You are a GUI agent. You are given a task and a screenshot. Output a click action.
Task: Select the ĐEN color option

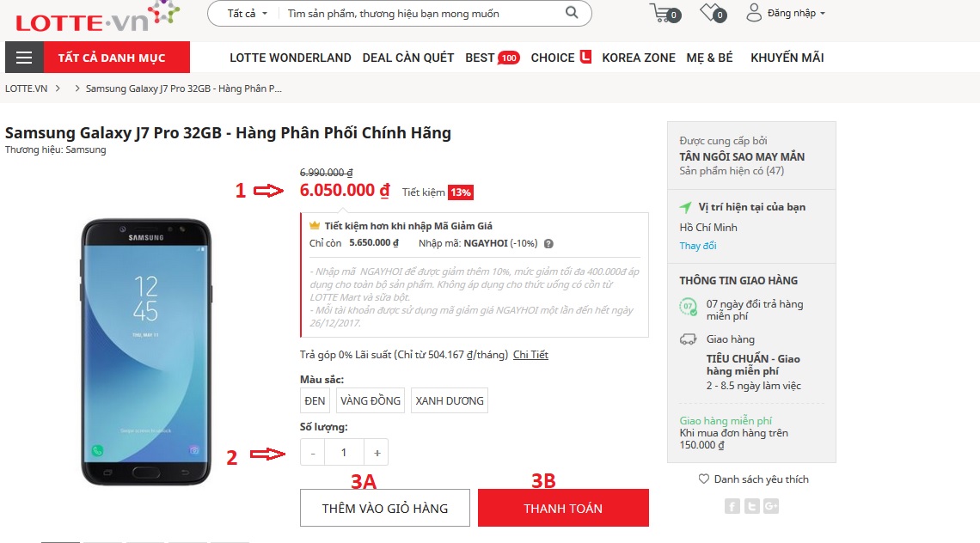pos(314,400)
